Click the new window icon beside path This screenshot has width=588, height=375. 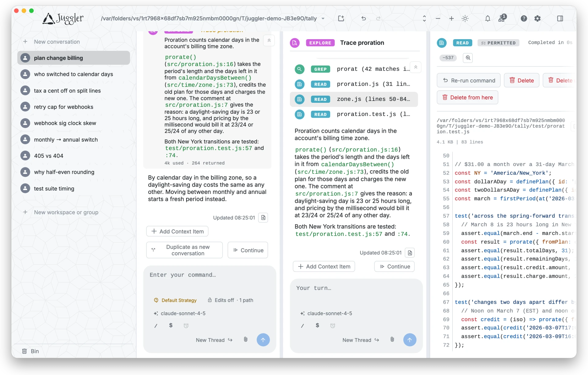(x=341, y=18)
